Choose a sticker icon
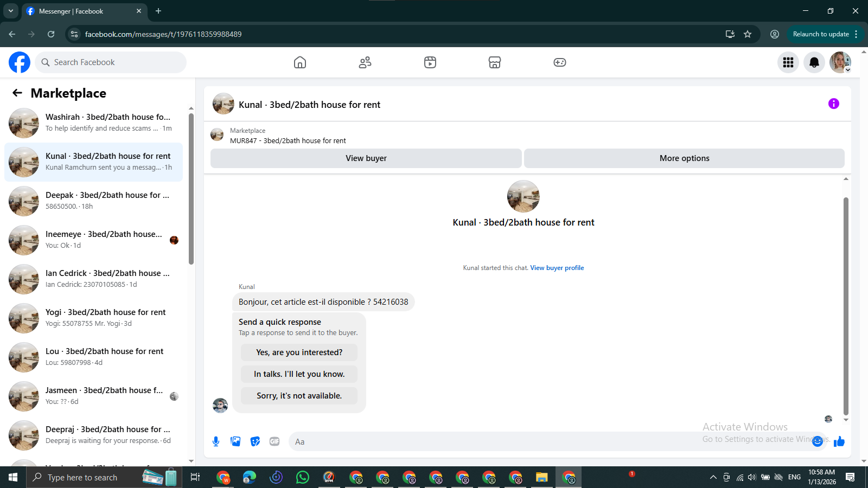868x488 pixels. pos(255,441)
